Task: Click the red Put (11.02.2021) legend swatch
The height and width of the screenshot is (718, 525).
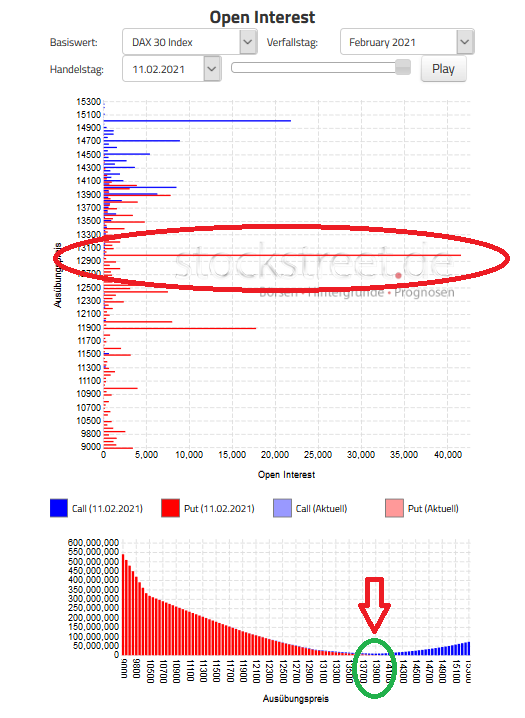Action: pos(170,508)
